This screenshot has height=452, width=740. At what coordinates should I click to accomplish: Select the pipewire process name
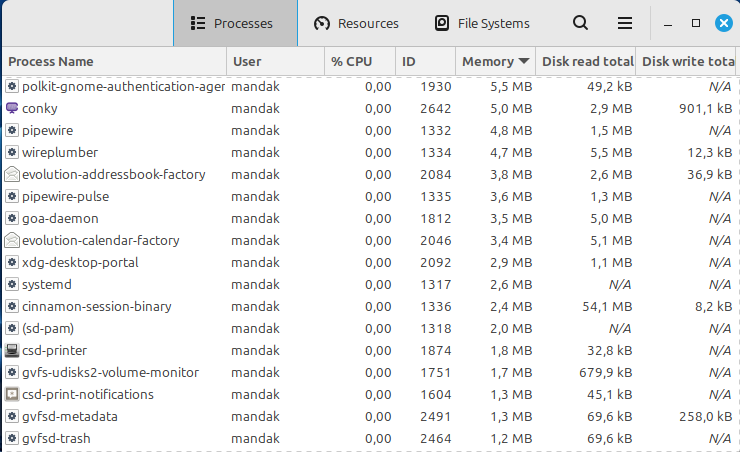pos(48,131)
